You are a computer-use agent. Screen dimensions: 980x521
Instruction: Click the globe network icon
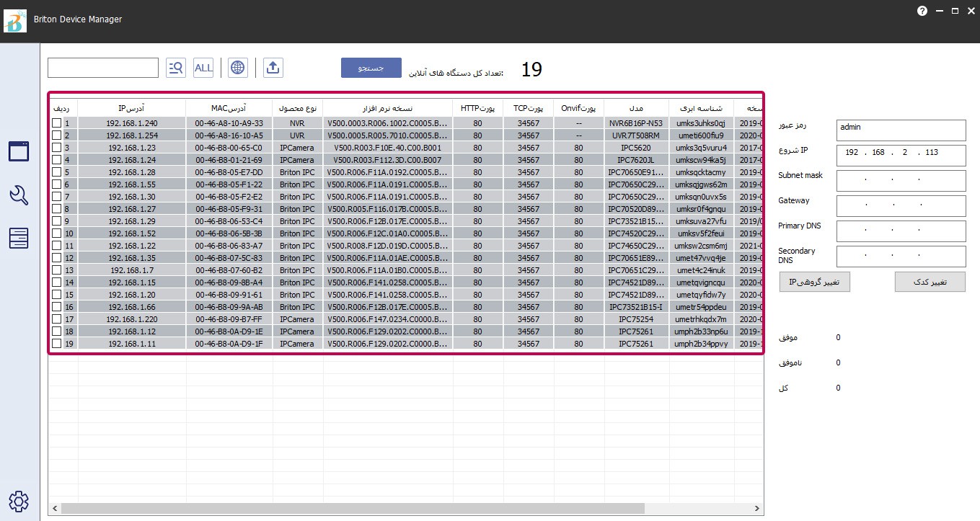pos(237,68)
